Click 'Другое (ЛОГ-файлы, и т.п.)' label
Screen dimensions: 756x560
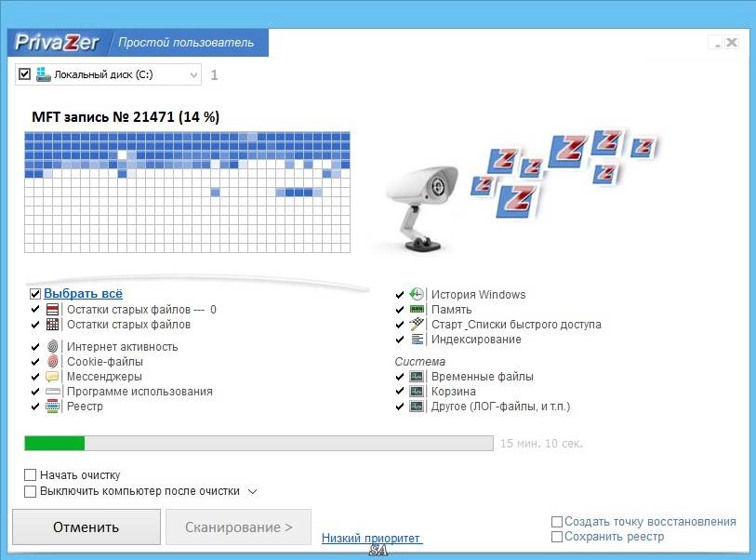[500, 407]
